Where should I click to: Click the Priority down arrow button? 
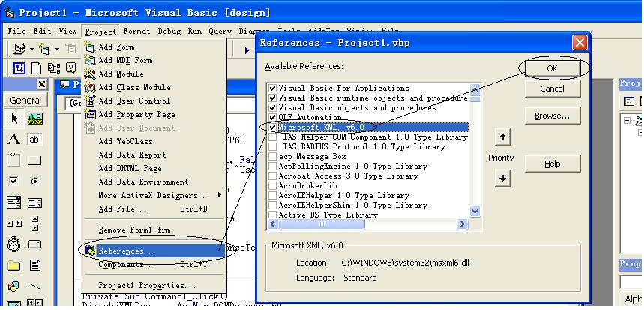click(x=502, y=179)
